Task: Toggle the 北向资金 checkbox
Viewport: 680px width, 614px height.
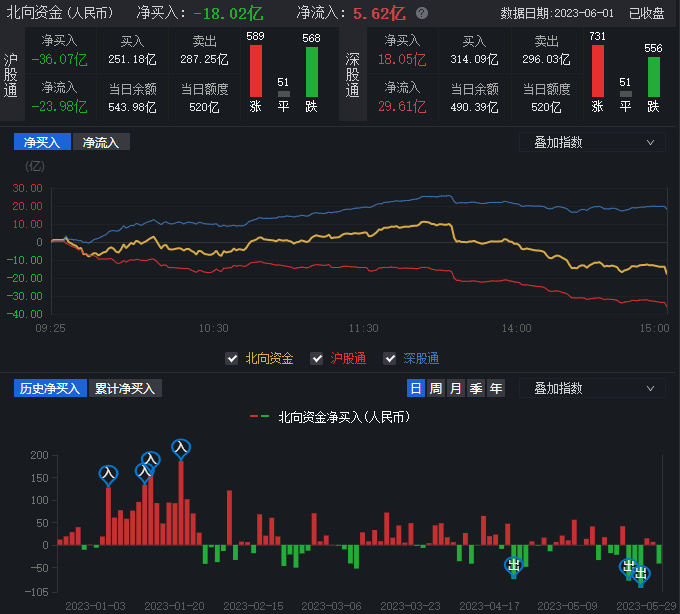Action: [232, 358]
